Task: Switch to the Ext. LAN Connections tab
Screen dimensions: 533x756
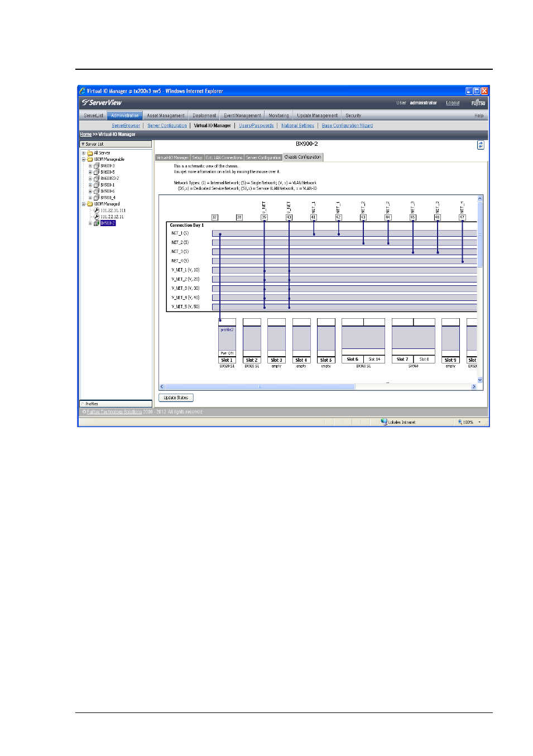Action: (x=224, y=157)
